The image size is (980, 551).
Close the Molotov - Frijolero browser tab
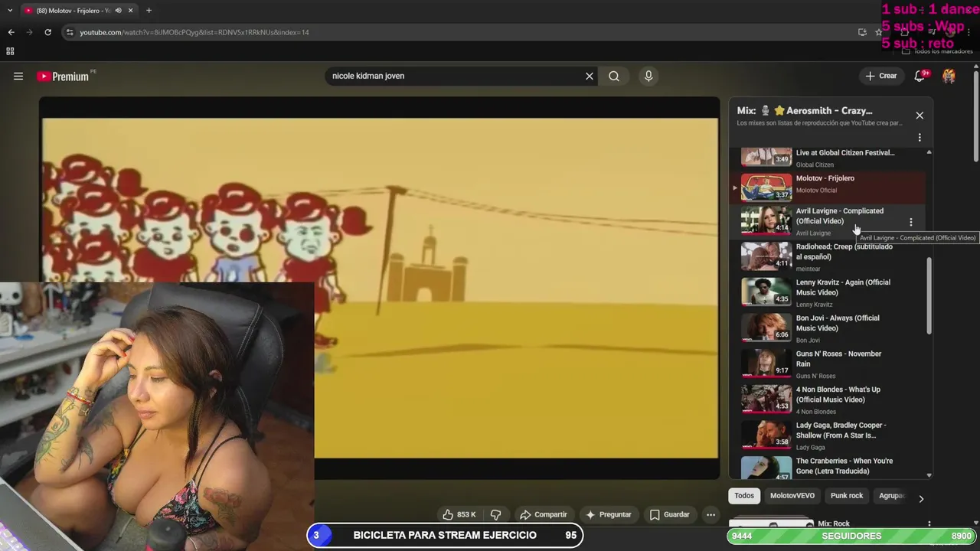click(x=131, y=11)
